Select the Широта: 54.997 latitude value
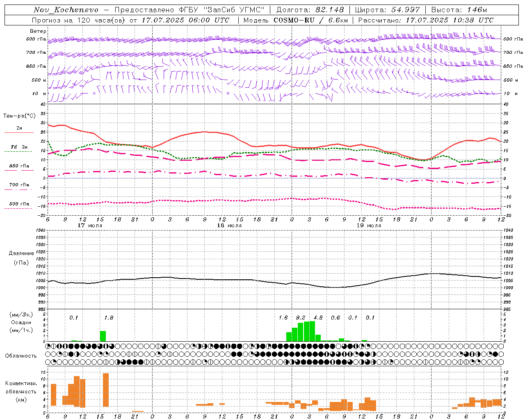Screen dimensions: 525x420 pos(387,10)
